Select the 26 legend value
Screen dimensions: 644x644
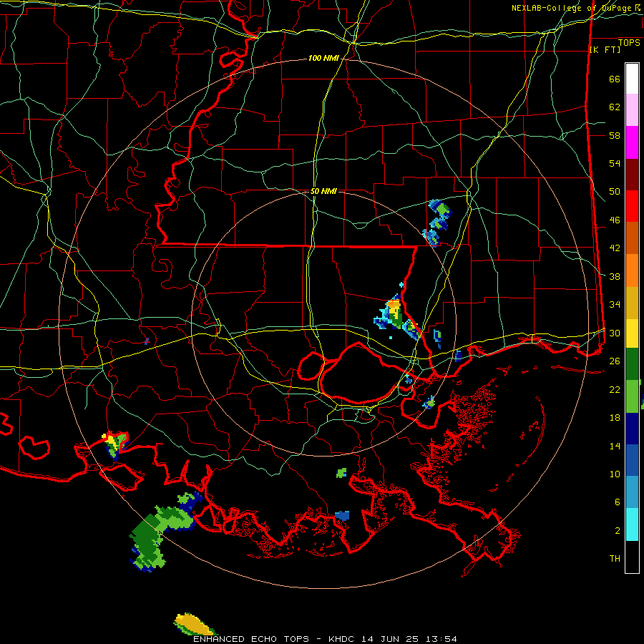(x=615, y=361)
